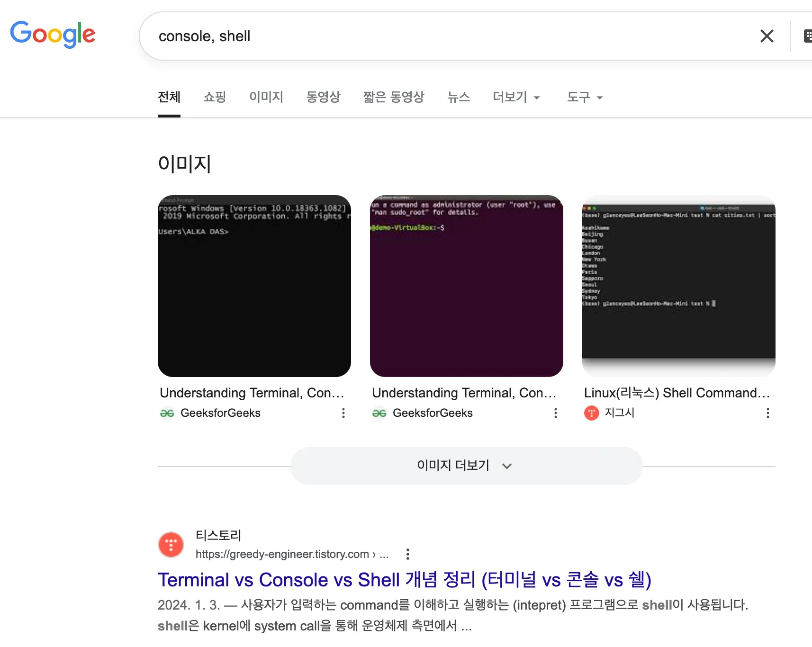Clear the search box with the X
The width and height of the screenshot is (812, 647).
(767, 36)
